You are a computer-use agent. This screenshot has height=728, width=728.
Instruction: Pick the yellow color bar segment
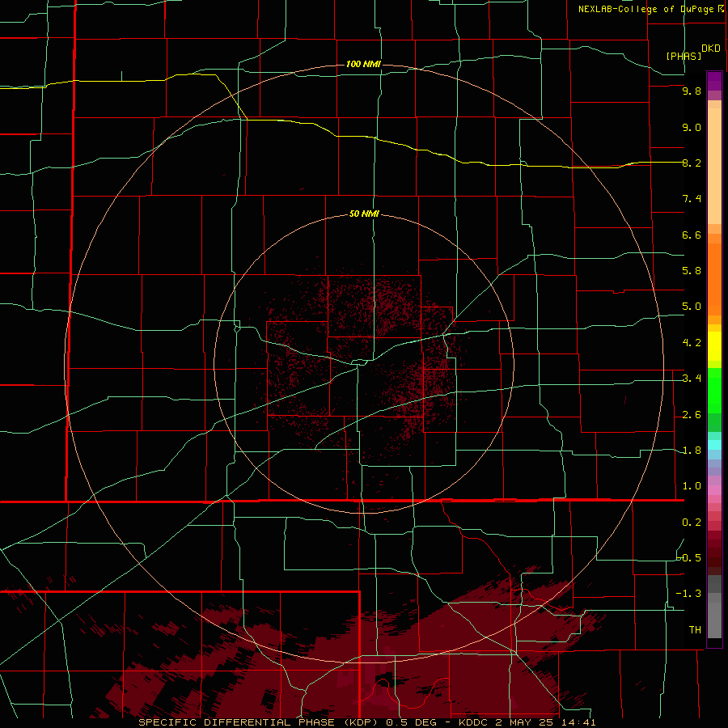coord(714,346)
